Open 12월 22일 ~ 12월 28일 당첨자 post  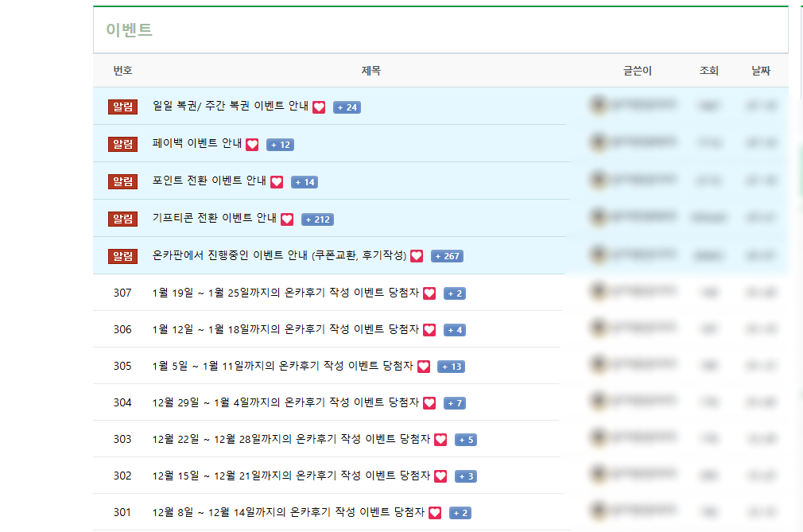pos(291,439)
